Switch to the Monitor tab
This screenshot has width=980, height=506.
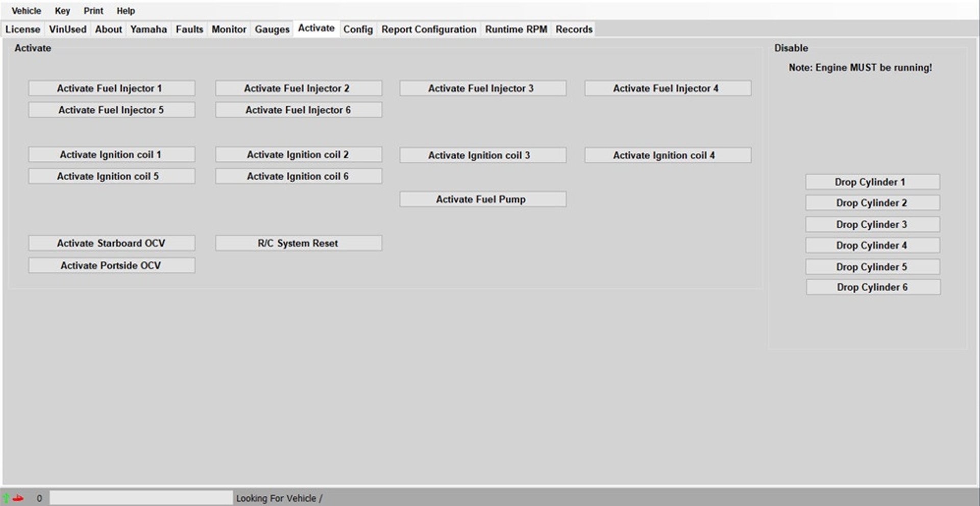click(229, 29)
